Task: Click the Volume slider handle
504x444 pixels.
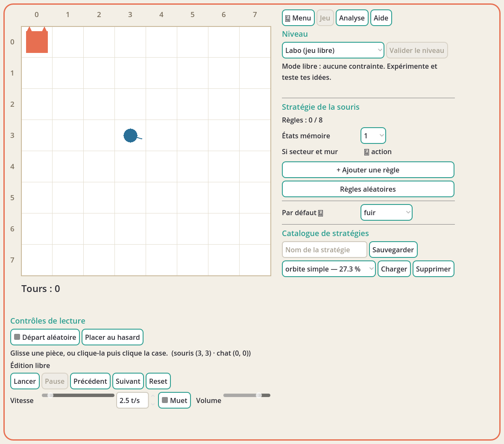Action: 259,395
